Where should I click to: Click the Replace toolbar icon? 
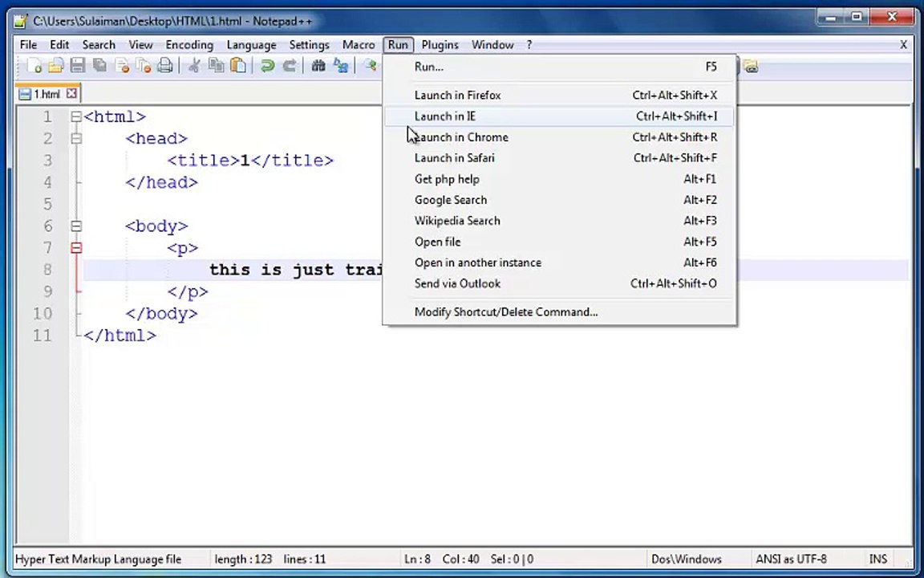point(341,66)
